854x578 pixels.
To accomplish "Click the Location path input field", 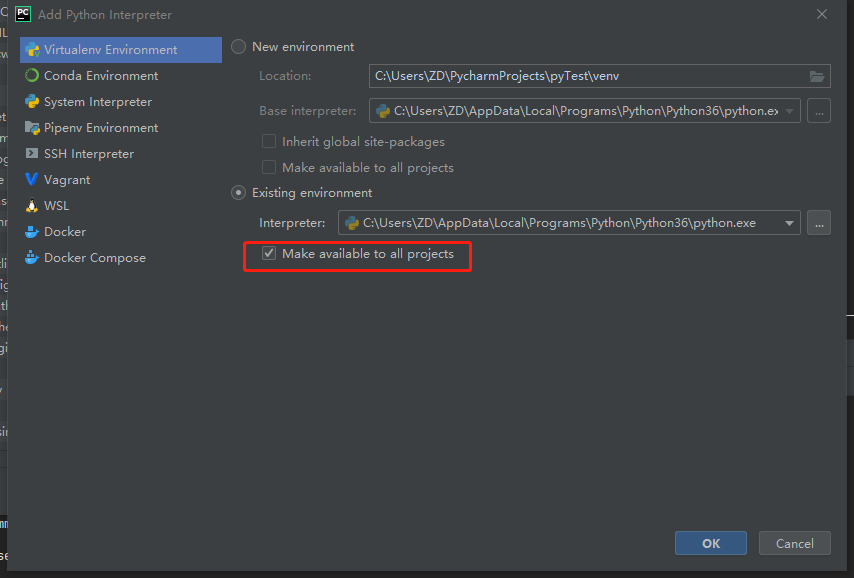I will 600,76.
